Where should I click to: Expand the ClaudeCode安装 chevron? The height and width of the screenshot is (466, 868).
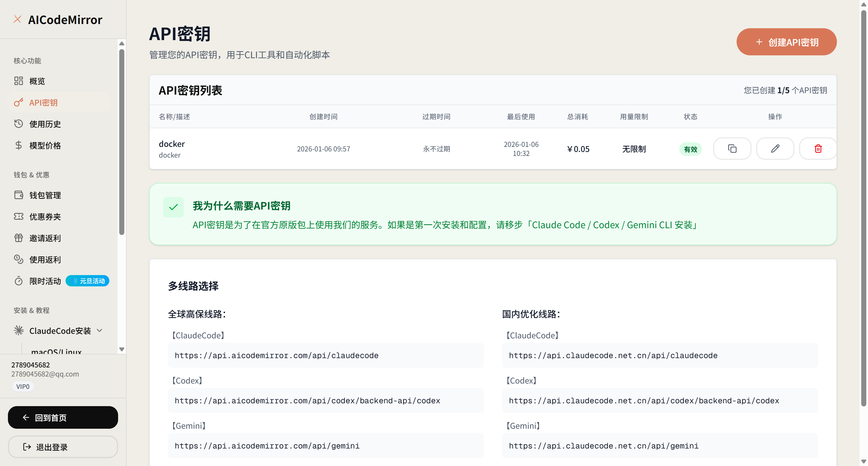click(x=100, y=331)
